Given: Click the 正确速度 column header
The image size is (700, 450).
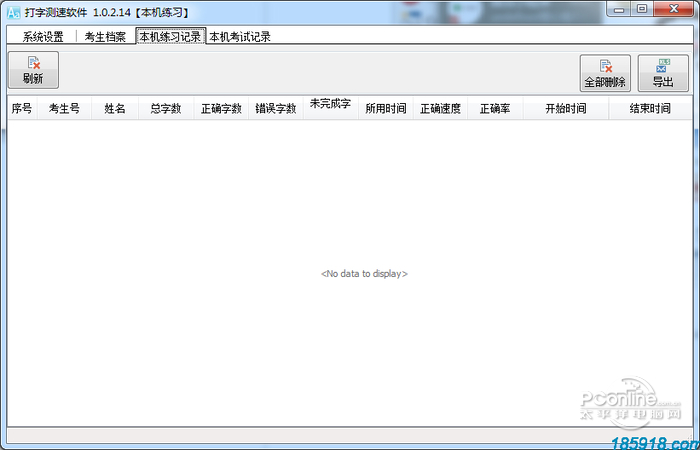Looking at the screenshot, I should (440, 108).
